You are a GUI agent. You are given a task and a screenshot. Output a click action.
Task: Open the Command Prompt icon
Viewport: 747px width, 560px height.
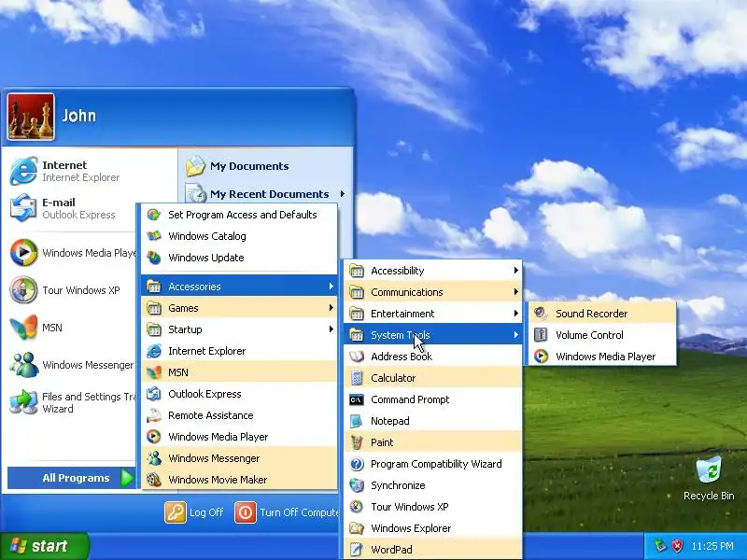pos(357,399)
